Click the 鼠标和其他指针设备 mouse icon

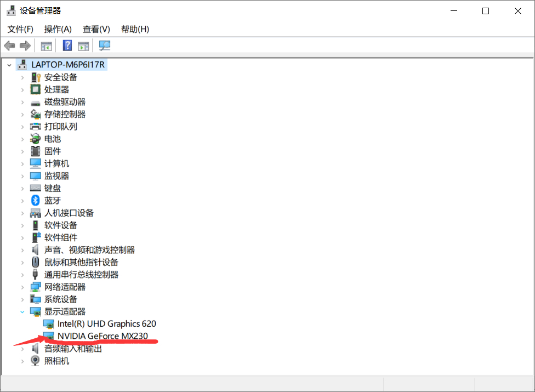[36, 262]
